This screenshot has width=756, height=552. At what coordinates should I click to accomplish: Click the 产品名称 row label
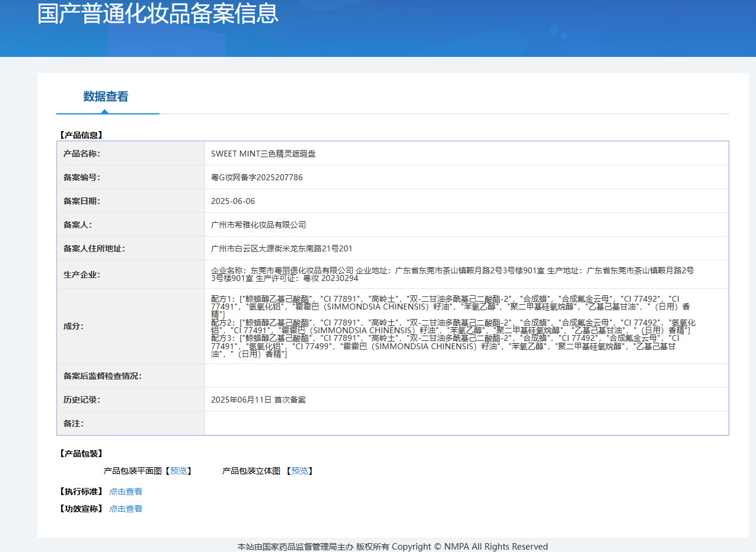click(82, 154)
